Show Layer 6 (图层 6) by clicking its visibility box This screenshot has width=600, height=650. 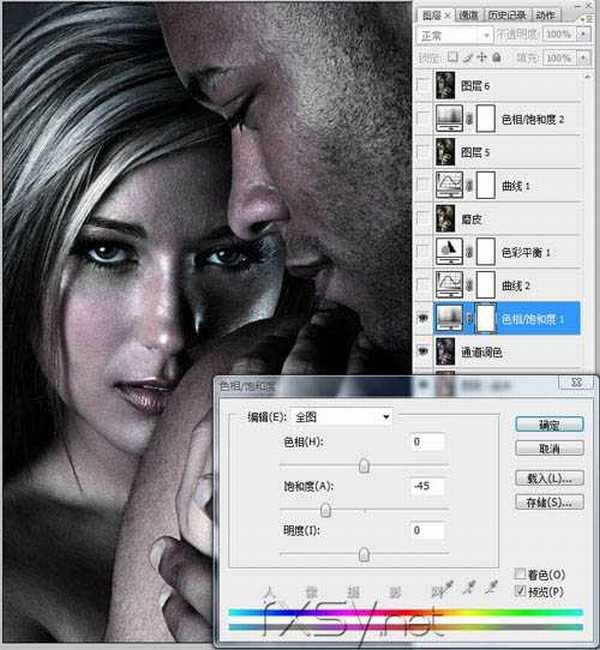tap(423, 87)
